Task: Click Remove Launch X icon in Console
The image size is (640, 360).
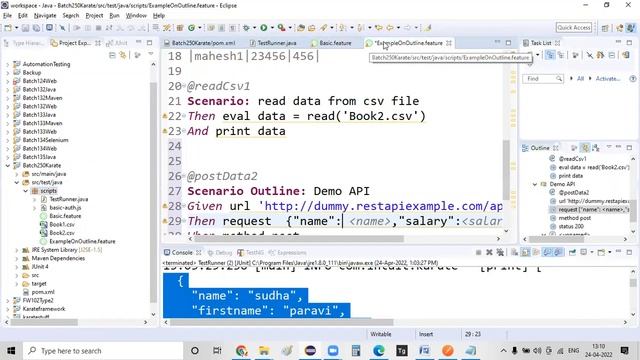Action: [x=489, y=253]
